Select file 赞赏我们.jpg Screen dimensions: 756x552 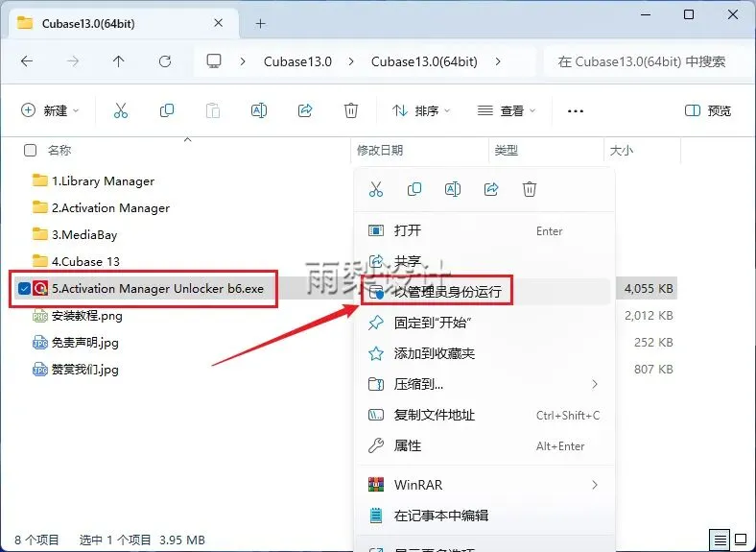[x=84, y=370]
